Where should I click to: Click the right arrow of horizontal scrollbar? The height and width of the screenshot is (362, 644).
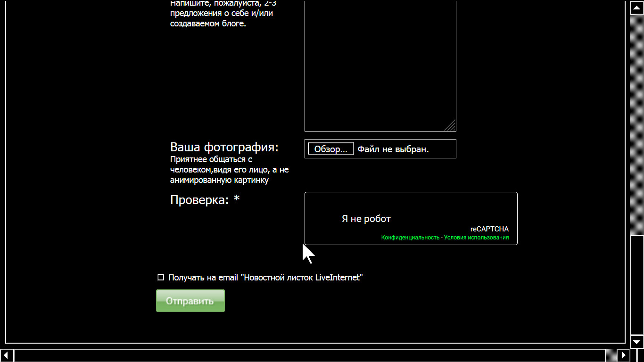tap(624, 355)
